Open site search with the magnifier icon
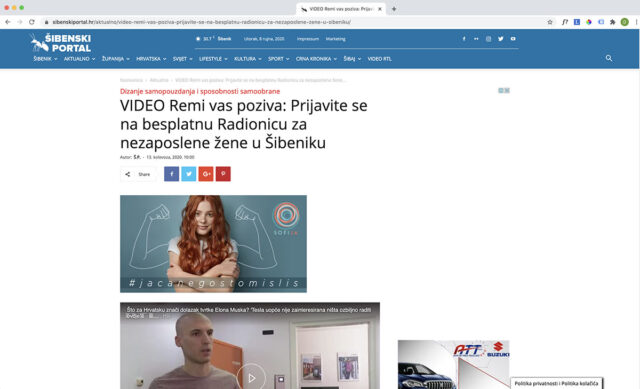Viewport: 640px width, 389px height. [x=609, y=58]
